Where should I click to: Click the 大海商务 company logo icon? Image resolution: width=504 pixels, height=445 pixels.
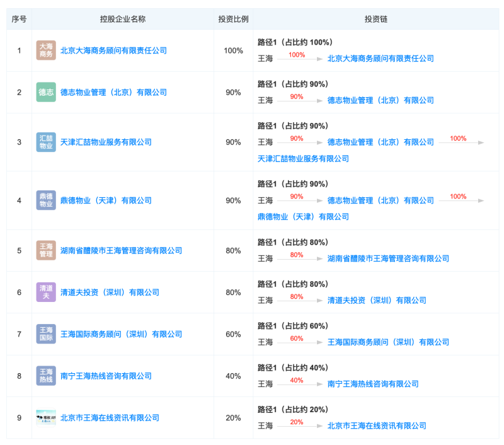click(46, 50)
